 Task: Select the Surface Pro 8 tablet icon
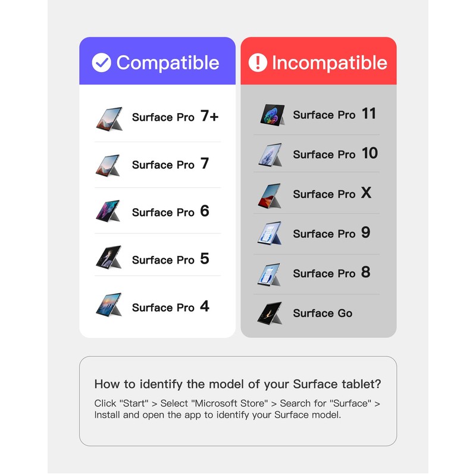[x=271, y=274]
